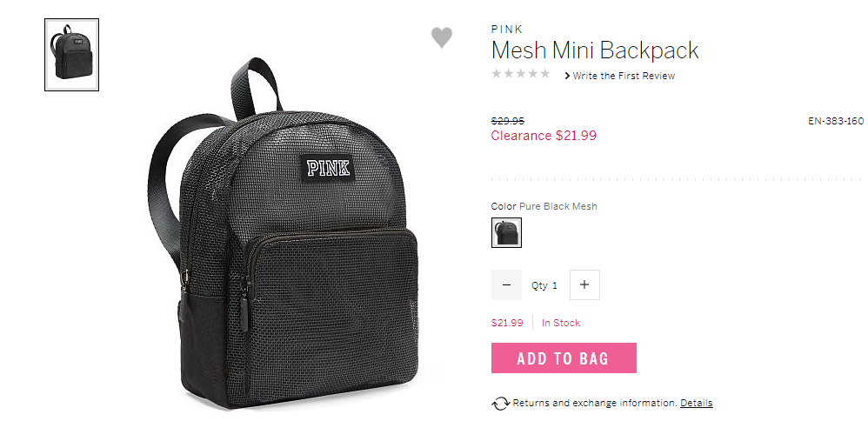Click the Mesh Mini Backpack title

tap(595, 50)
